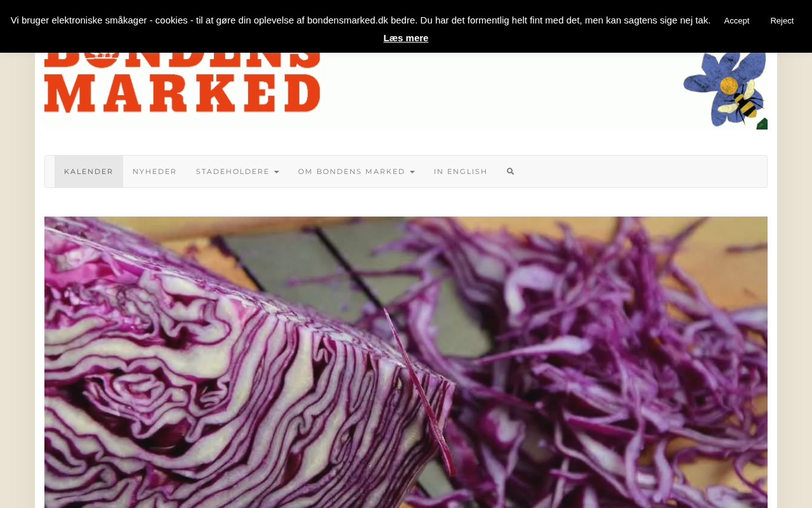
Task: Click the orange MARKED logo word
Action: [182, 94]
